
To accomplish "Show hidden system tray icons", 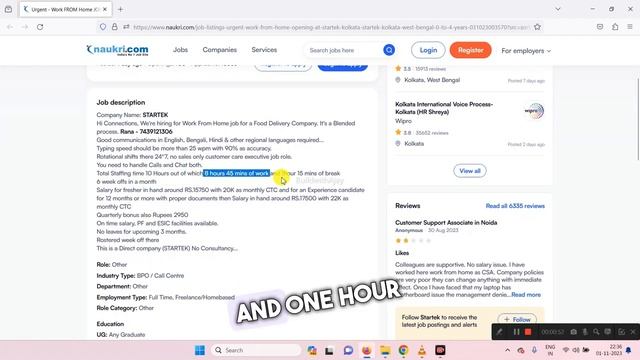I will click(507, 350).
